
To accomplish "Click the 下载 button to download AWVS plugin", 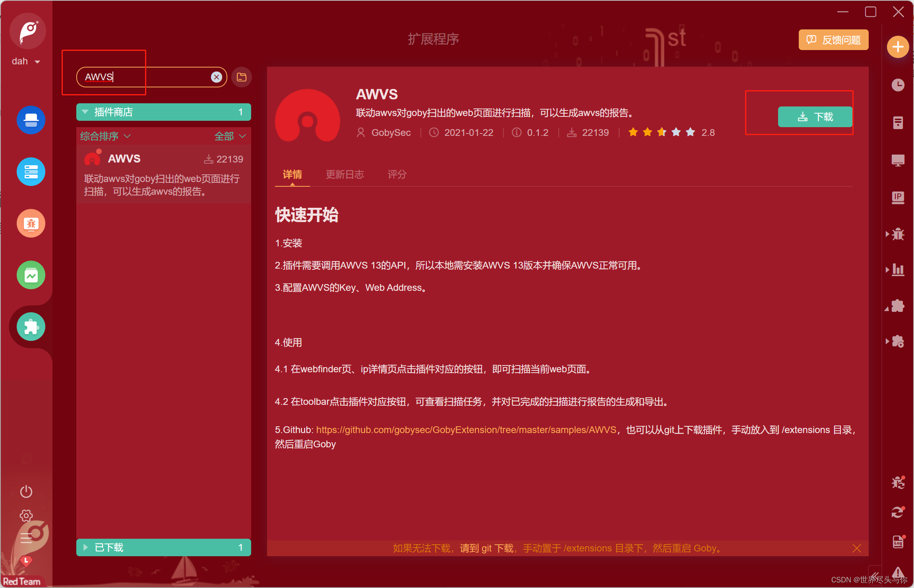I will pos(815,117).
